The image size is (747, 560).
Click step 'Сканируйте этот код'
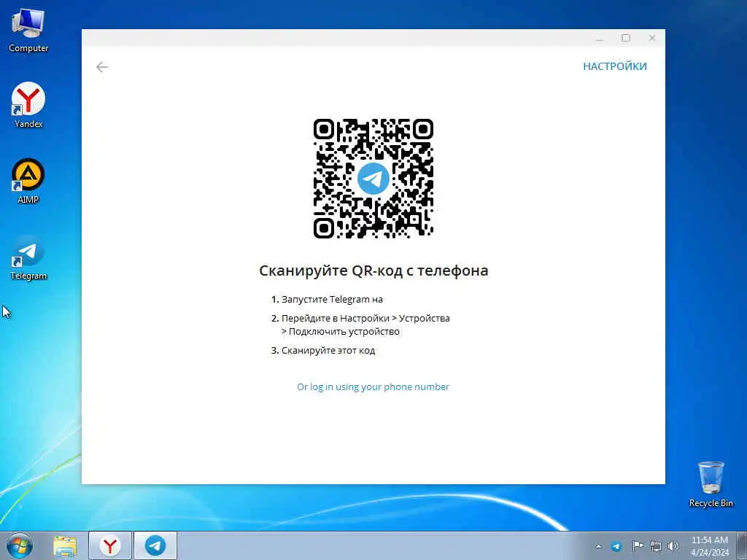(x=328, y=351)
